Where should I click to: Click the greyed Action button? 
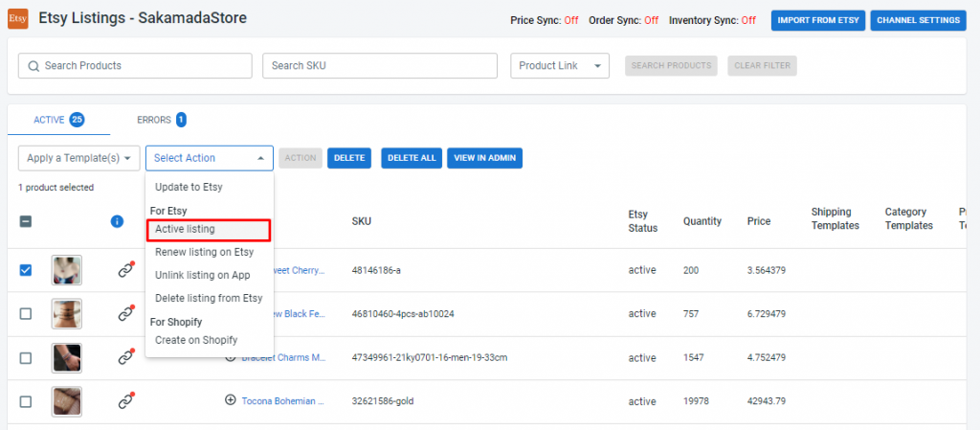point(301,158)
